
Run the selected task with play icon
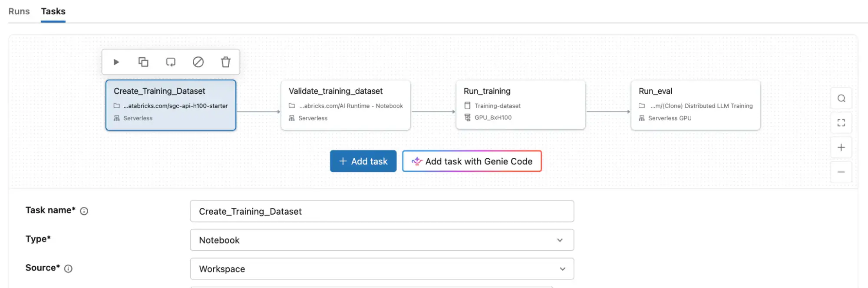pyautogui.click(x=116, y=62)
